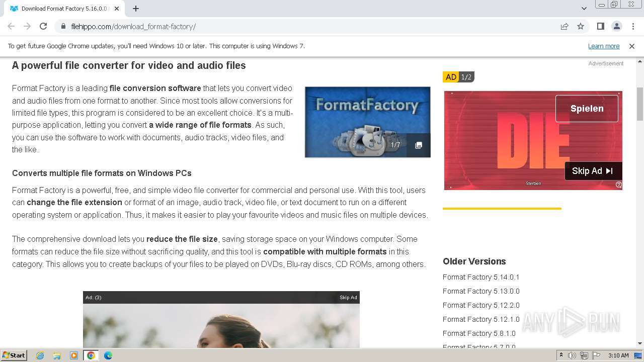Bookmark this page with star icon
The height and width of the screenshot is (362, 644).
coord(581,26)
